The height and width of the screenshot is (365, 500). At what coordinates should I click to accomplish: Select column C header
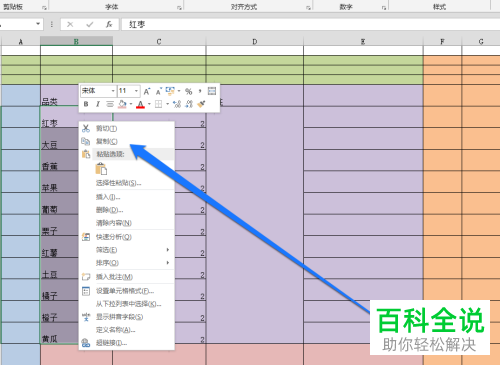(x=159, y=41)
